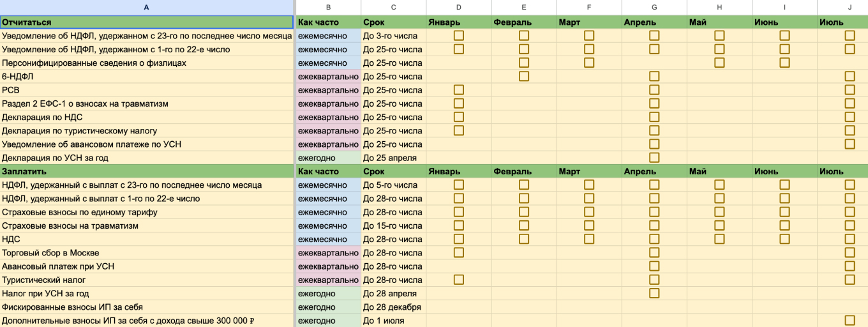868x327 pixels.
Task: Select the Заплатить section header cell
Action: (147, 172)
